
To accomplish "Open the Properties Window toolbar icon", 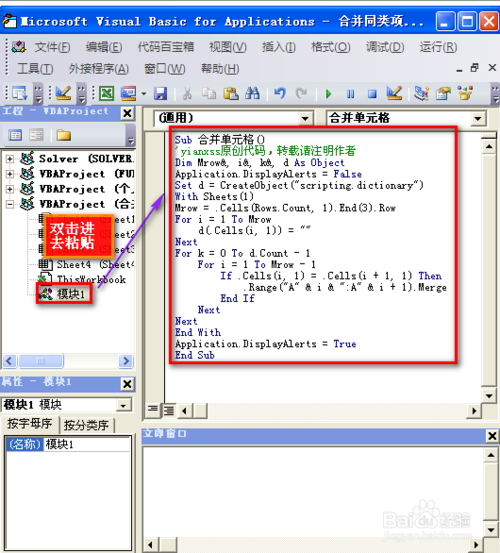I will 443,93.
